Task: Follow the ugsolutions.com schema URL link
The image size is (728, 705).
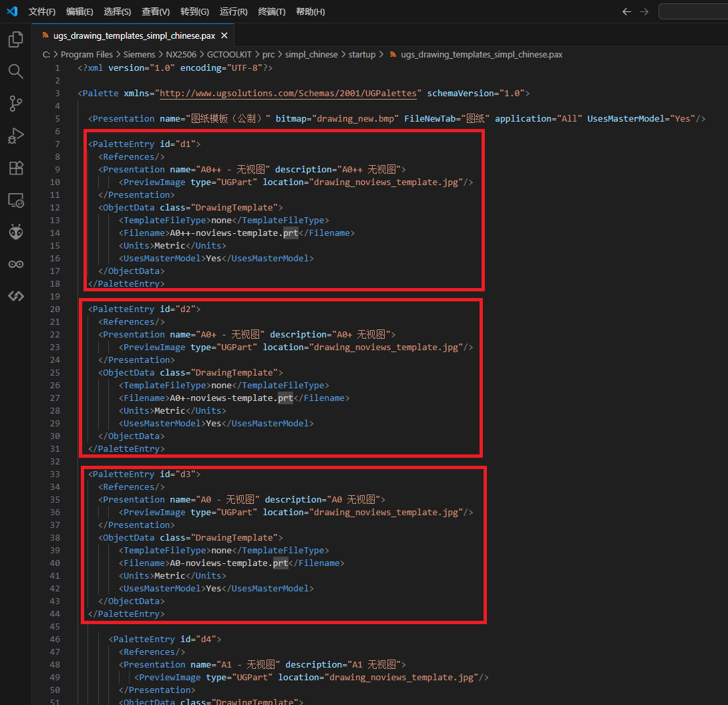Action: pos(291,94)
